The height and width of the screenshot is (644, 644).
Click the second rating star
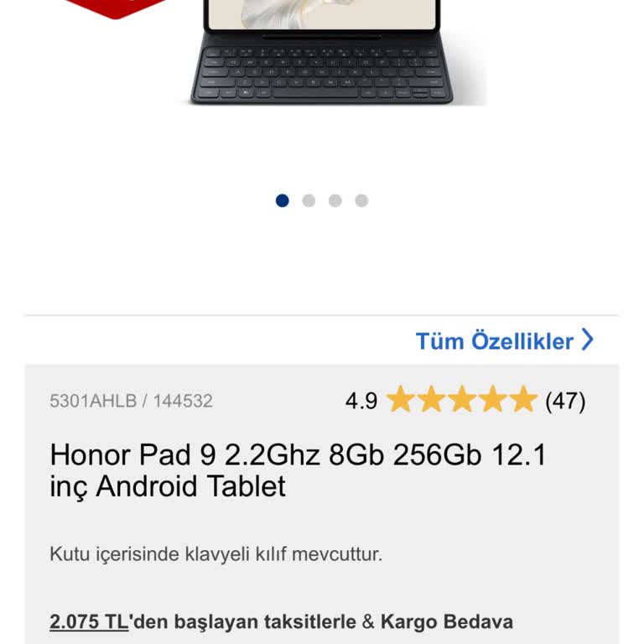431,399
